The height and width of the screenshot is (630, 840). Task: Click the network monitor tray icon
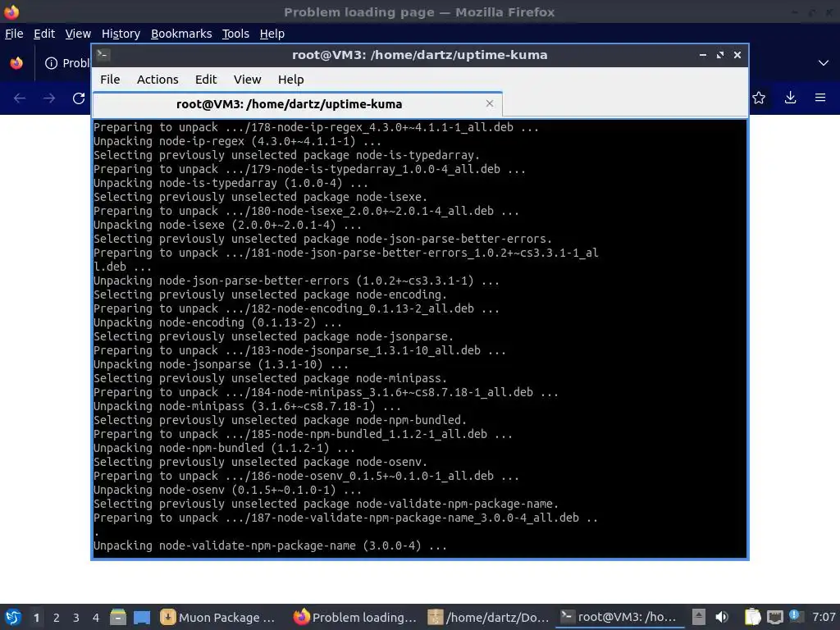click(774, 618)
